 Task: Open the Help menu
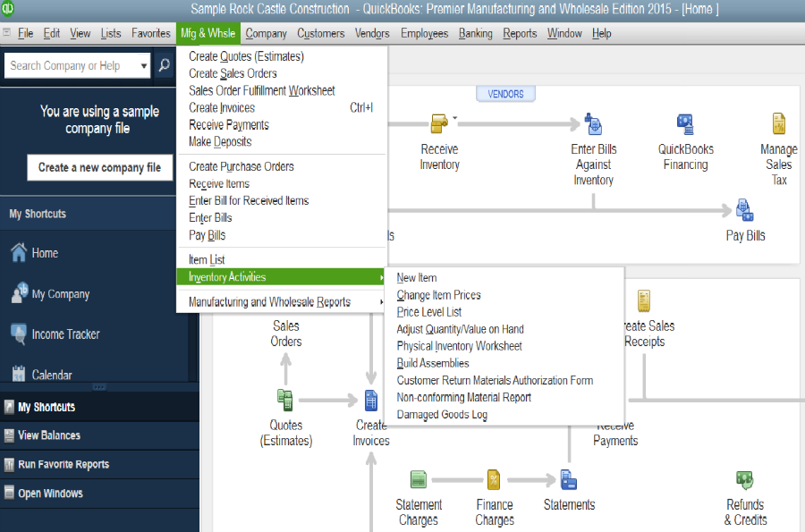click(x=602, y=33)
